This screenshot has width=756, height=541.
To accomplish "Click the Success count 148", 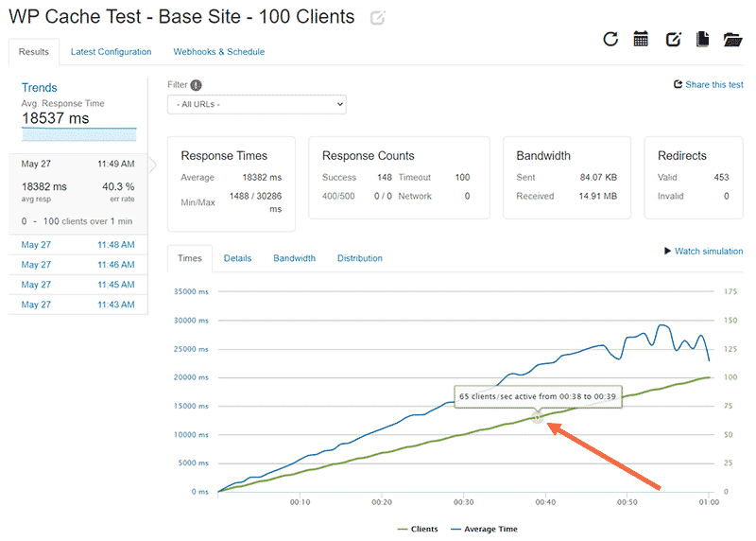I will tap(385, 178).
